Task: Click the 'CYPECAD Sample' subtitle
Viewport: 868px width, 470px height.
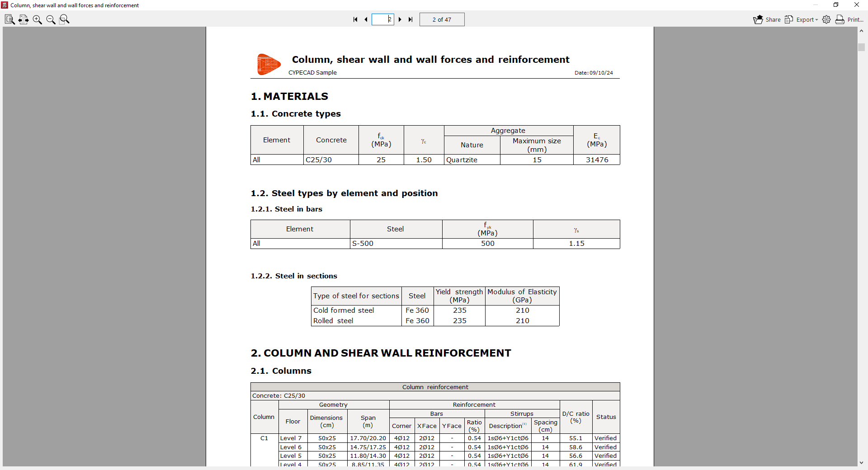Action: point(312,72)
